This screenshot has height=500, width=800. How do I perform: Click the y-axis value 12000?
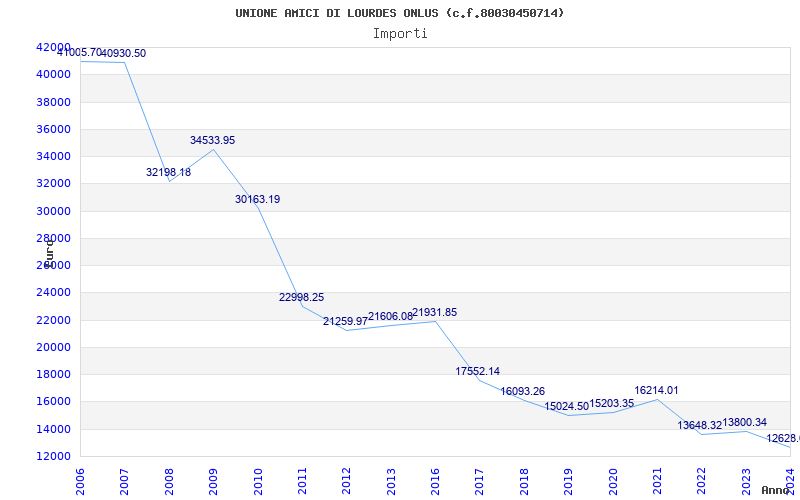pos(53,456)
